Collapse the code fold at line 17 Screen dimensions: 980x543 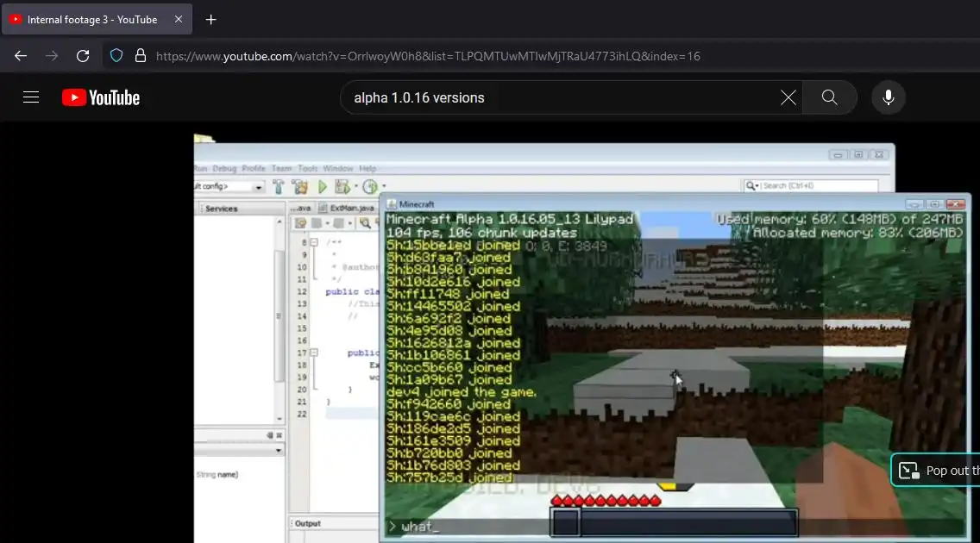click(x=314, y=353)
